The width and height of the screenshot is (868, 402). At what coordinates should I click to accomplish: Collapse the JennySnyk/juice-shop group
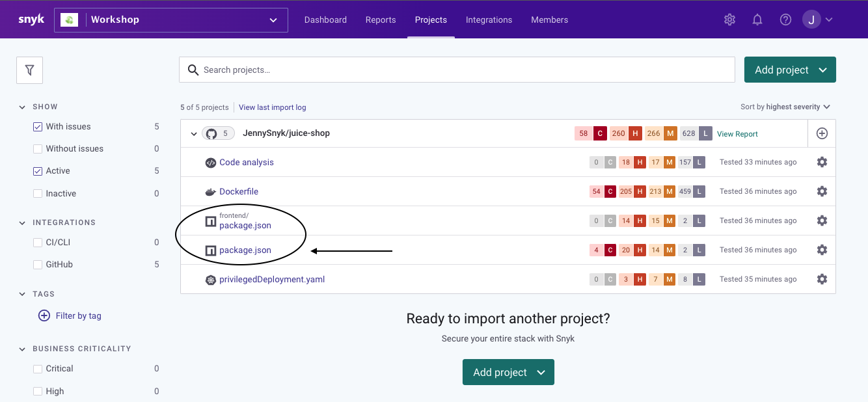194,134
